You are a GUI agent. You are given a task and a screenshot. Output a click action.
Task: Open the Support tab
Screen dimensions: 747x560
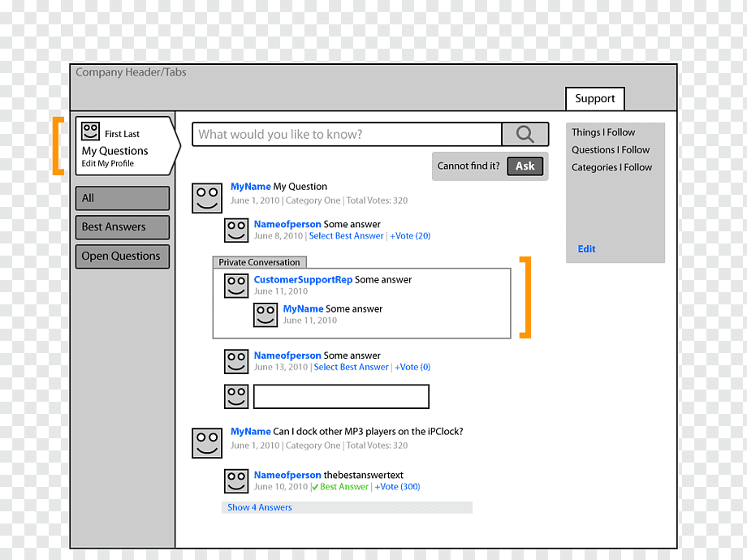(594, 98)
